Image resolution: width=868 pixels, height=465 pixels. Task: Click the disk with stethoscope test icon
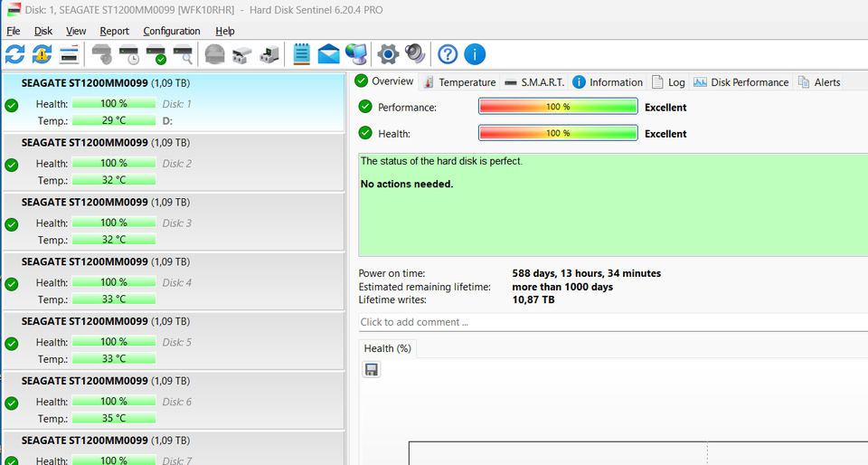coord(101,54)
